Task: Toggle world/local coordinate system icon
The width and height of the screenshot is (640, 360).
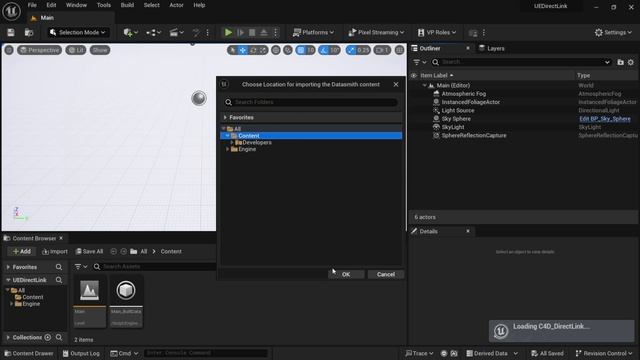Action: [x=276, y=50]
